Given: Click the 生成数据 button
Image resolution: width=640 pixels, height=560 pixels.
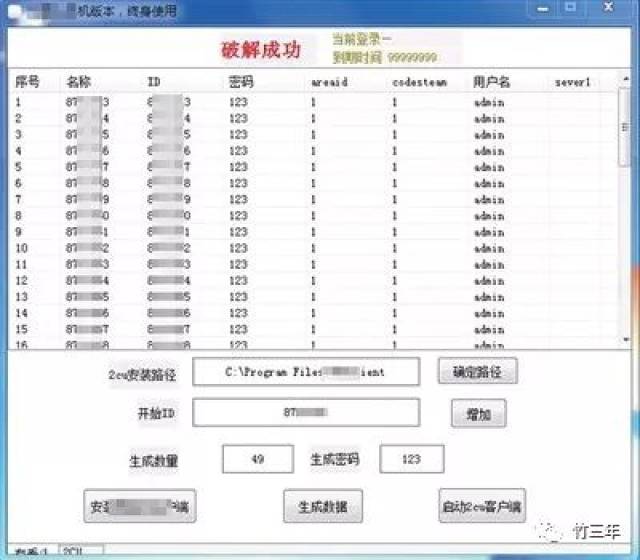Looking at the screenshot, I should point(323,506).
